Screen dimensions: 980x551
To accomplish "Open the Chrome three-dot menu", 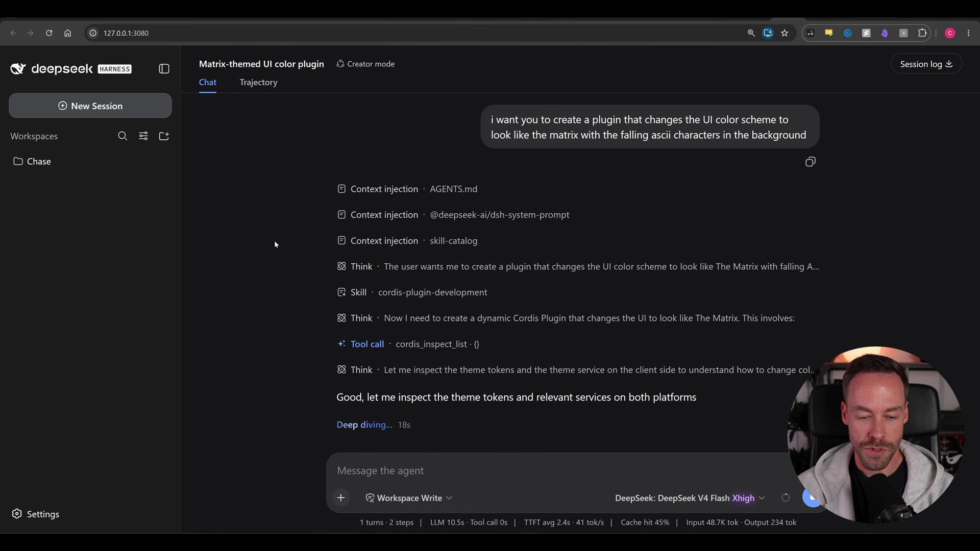I will [969, 33].
